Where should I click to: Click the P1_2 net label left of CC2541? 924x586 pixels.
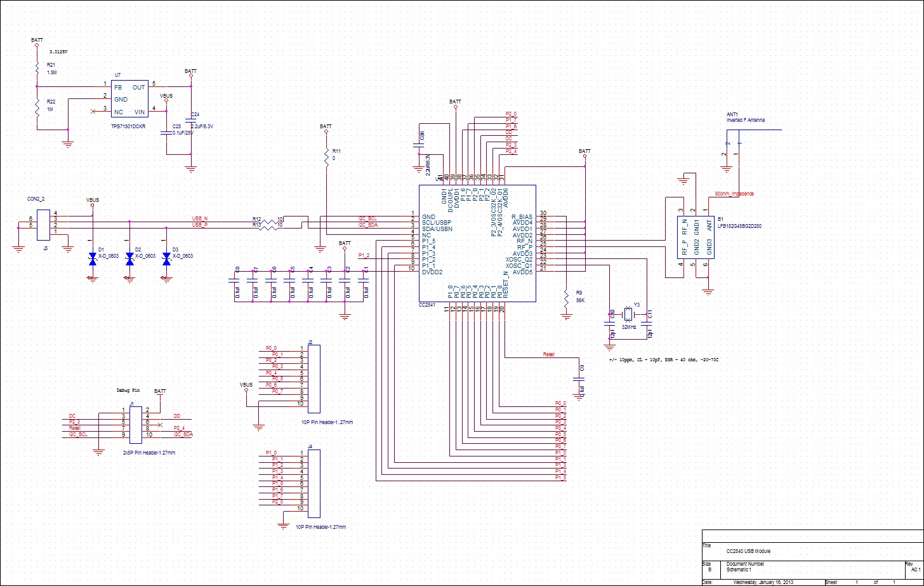364,255
